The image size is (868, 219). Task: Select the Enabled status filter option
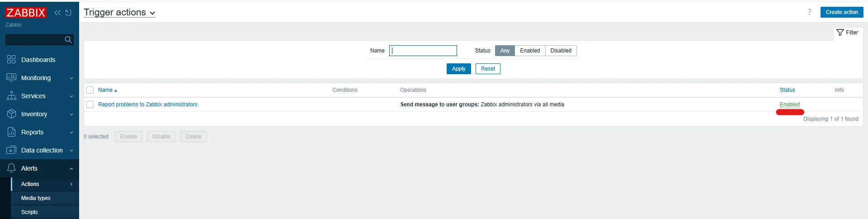530,51
